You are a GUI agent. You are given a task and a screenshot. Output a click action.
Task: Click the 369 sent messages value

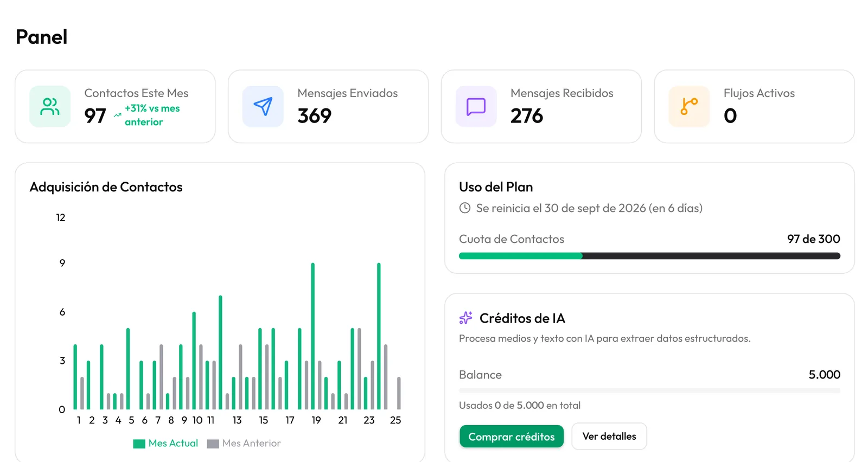point(315,116)
